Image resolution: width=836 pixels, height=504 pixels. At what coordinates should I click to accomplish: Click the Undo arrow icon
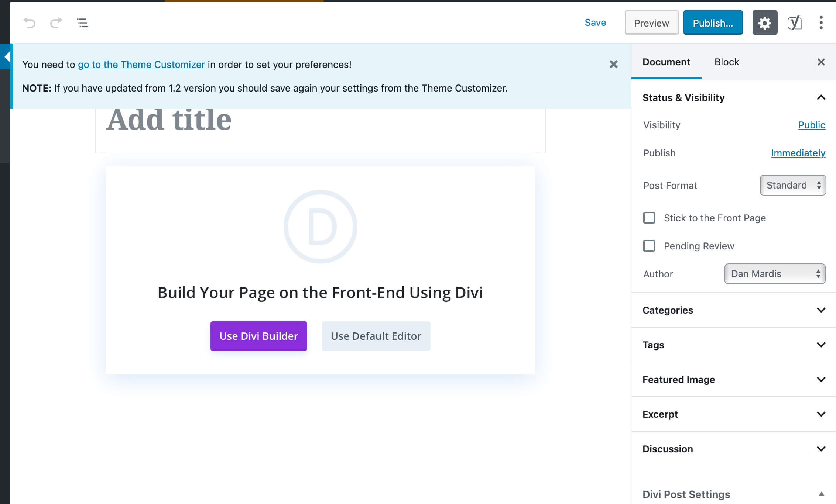tap(29, 23)
